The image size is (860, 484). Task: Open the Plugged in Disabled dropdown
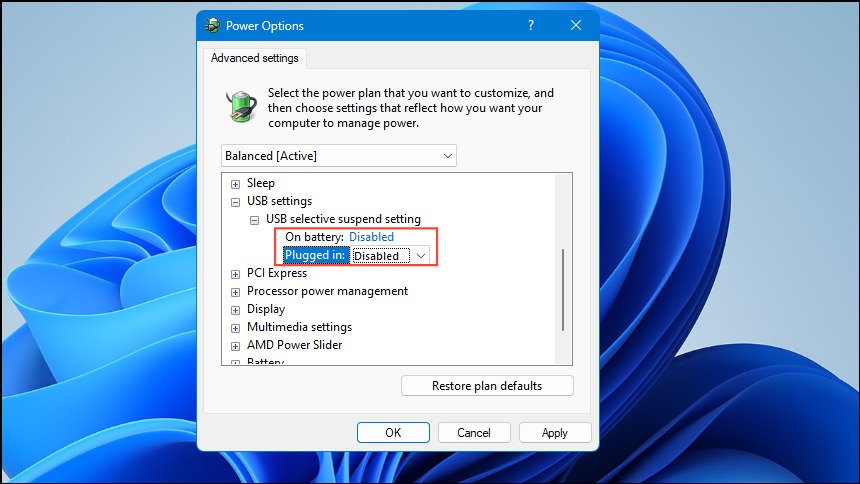pyautogui.click(x=390, y=256)
